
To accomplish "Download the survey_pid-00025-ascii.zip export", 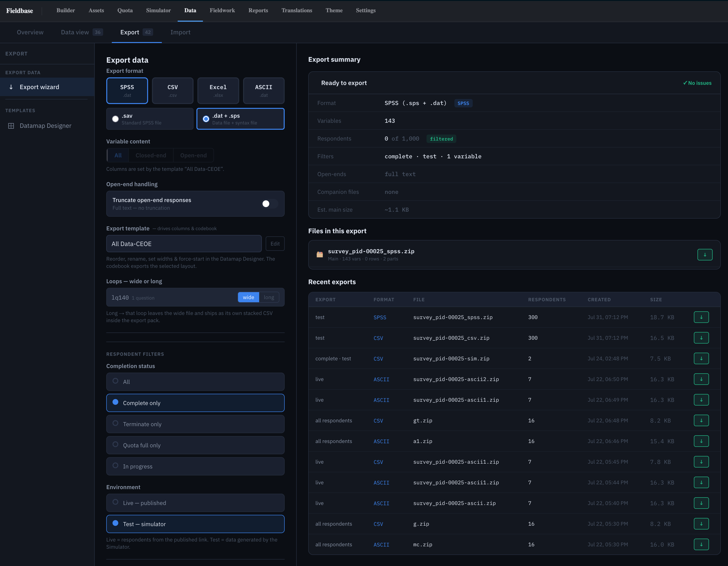I will 701,503.
